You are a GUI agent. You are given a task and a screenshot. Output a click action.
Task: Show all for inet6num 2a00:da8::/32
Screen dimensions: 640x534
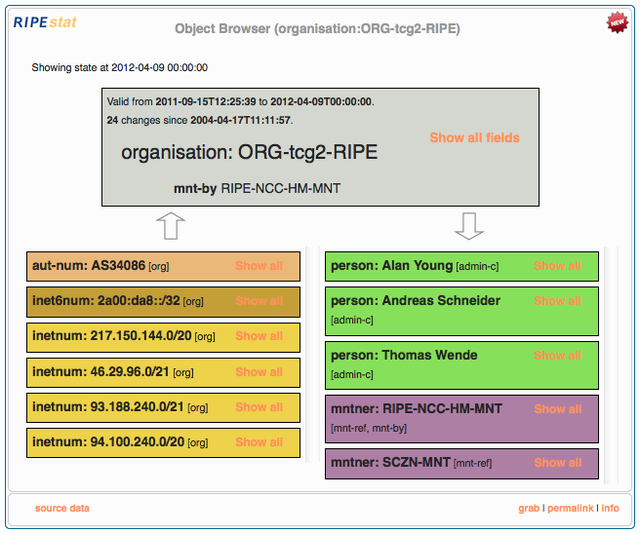click(259, 301)
